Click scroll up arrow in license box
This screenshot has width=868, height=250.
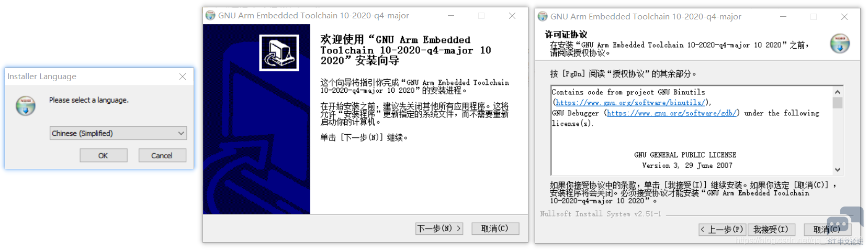pos(838,92)
